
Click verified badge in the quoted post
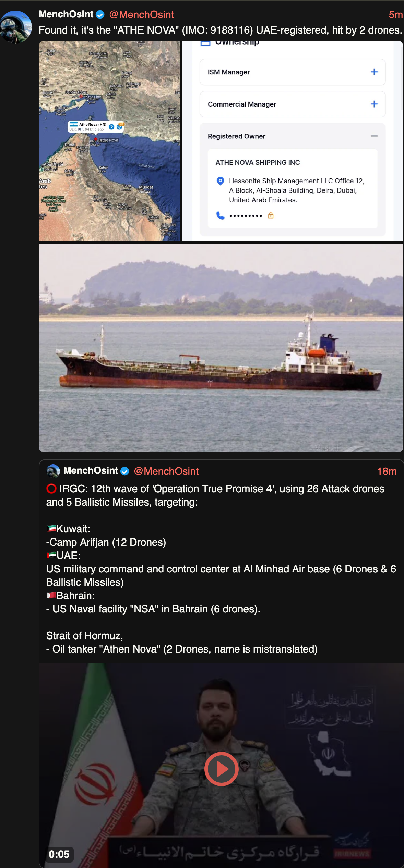[x=125, y=471]
